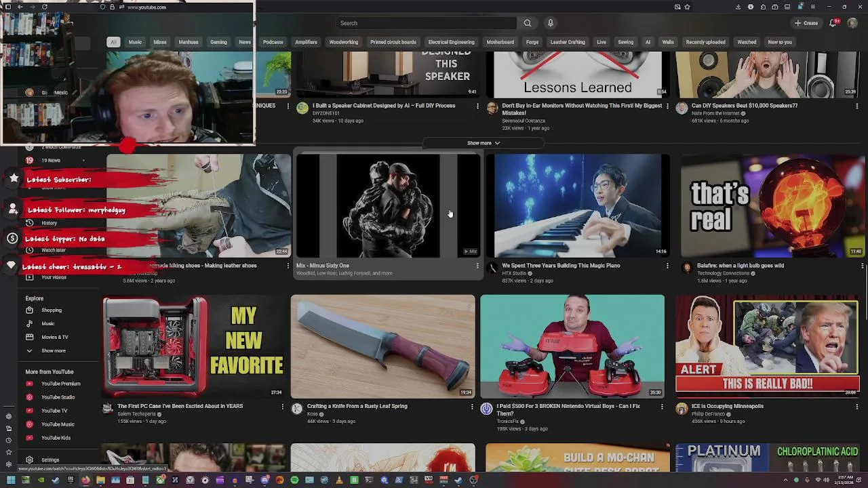Image resolution: width=868 pixels, height=488 pixels.
Task: Open YouTube TV from sidebar
Action: tap(54, 411)
